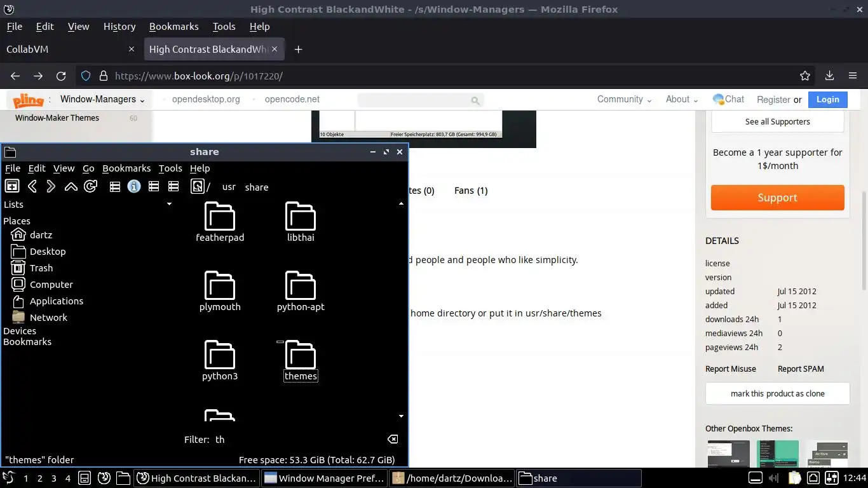Open the featherpad folder
The width and height of the screenshot is (868, 488).
(x=220, y=222)
